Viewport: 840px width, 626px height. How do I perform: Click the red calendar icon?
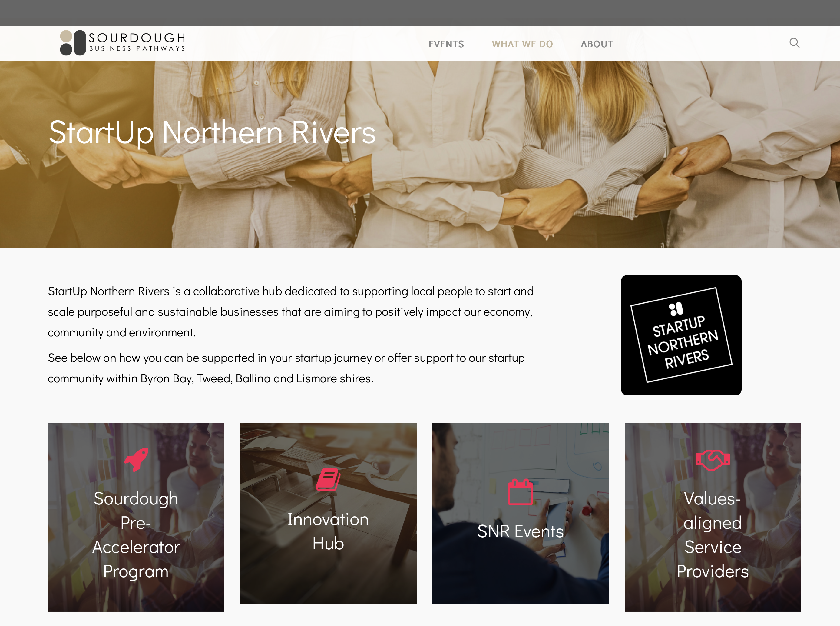point(520,492)
